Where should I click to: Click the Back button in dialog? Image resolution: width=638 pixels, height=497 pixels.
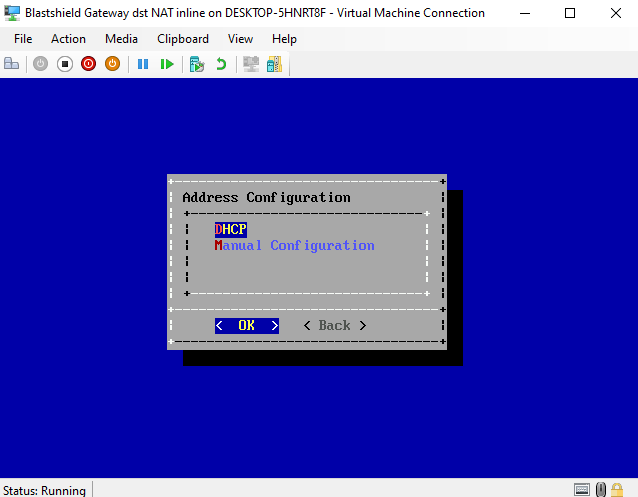point(334,325)
